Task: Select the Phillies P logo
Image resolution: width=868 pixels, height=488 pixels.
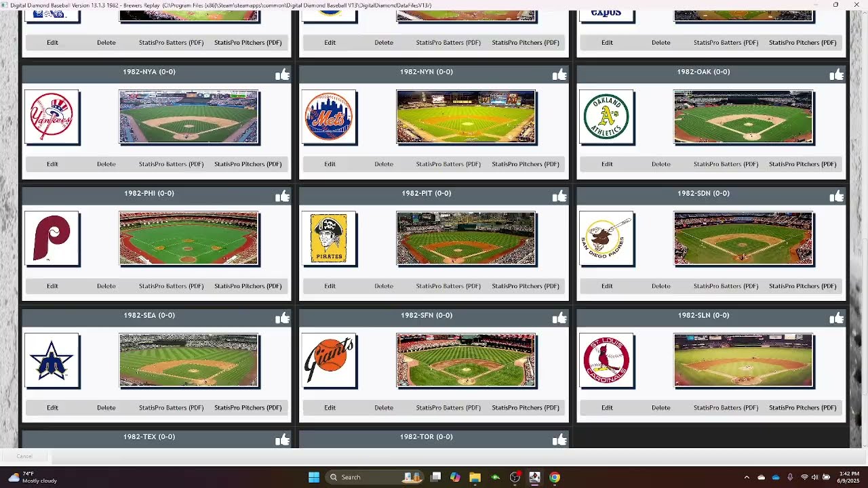Action: point(52,239)
